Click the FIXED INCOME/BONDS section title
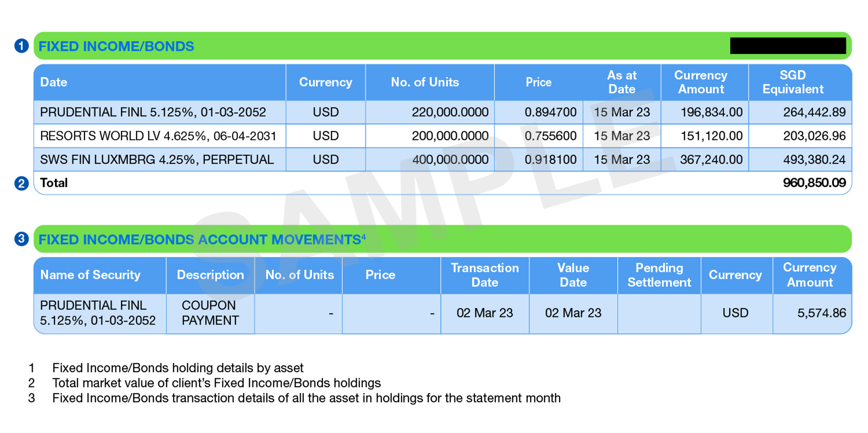 pos(116,46)
